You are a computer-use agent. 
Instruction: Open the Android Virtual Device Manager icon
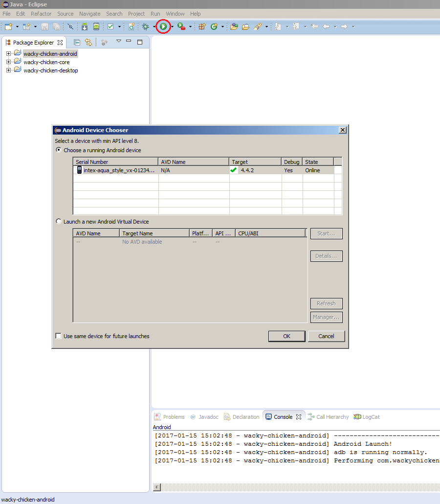[96, 26]
